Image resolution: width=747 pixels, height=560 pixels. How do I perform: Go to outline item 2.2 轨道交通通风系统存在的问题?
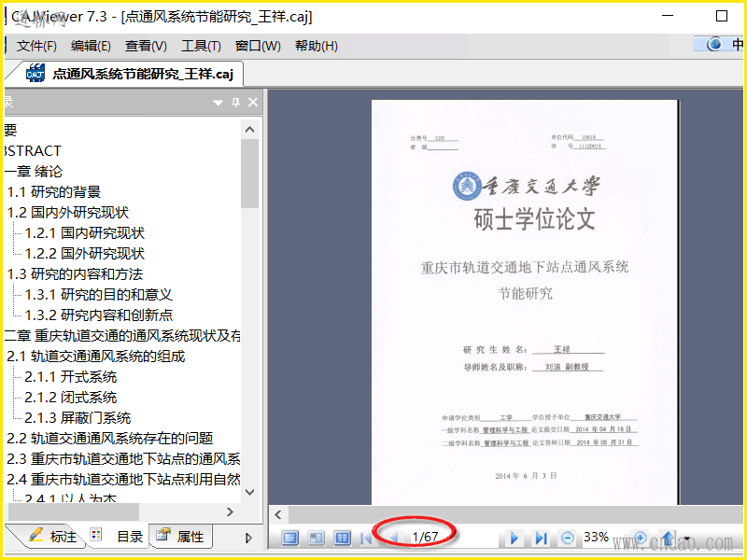point(109,438)
